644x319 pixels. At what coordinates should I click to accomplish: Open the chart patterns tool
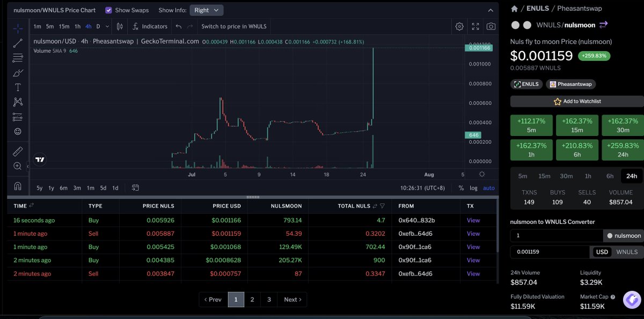pyautogui.click(x=18, y=102)
